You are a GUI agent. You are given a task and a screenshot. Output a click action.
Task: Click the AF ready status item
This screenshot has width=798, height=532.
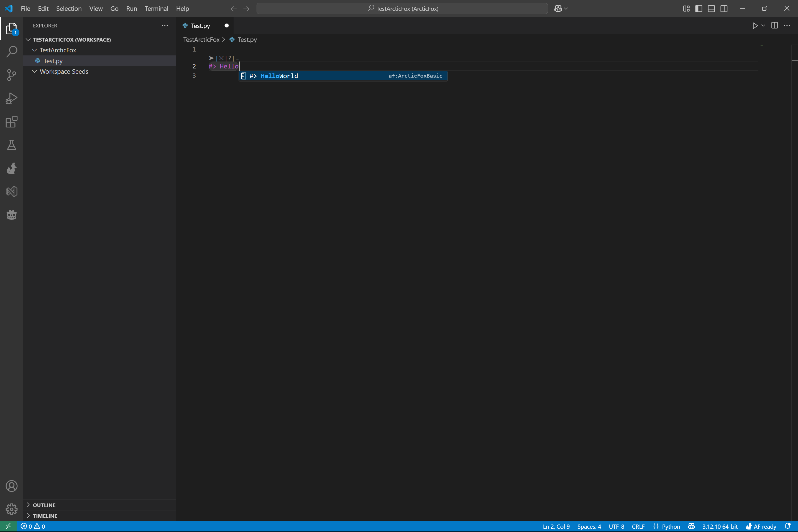click(761, 526)
